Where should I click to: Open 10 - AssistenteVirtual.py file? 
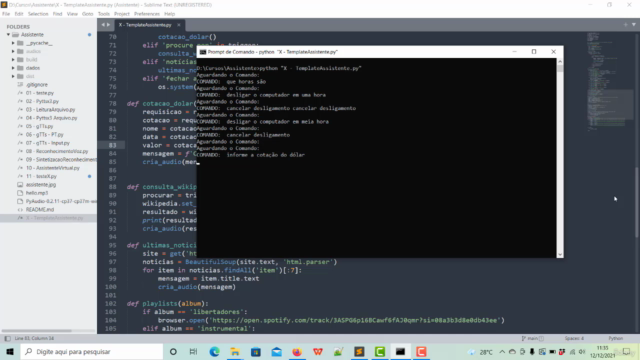point(53,168)
